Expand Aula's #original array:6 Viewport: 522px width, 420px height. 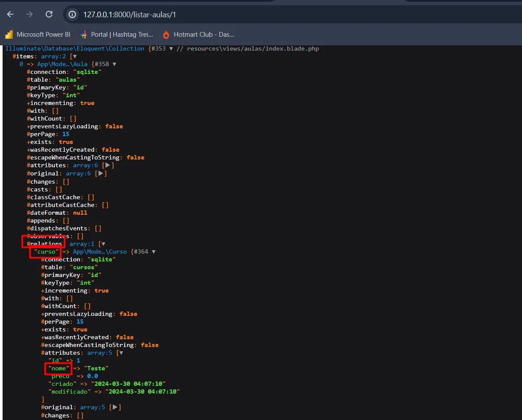tap(100, 173)
